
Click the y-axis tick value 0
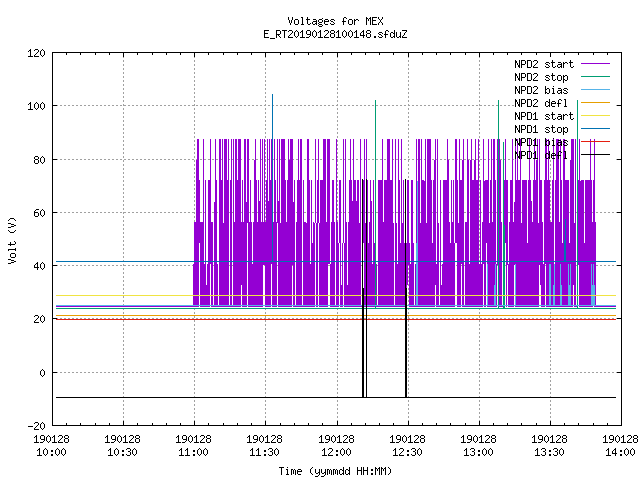pyautogui.click(x=42, y=373)
